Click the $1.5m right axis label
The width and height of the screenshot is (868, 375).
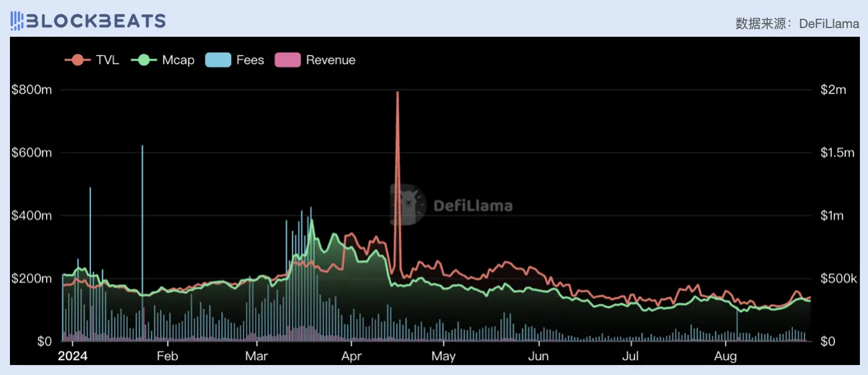tap(837, 153)
